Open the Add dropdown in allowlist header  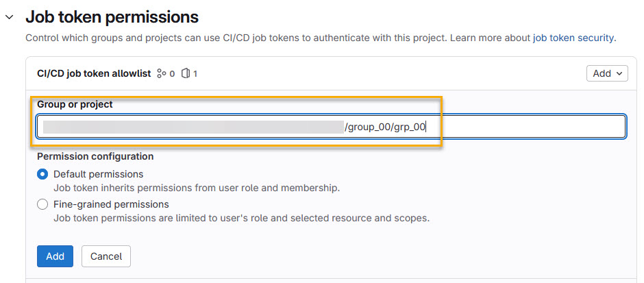click(x=606, y=73)
